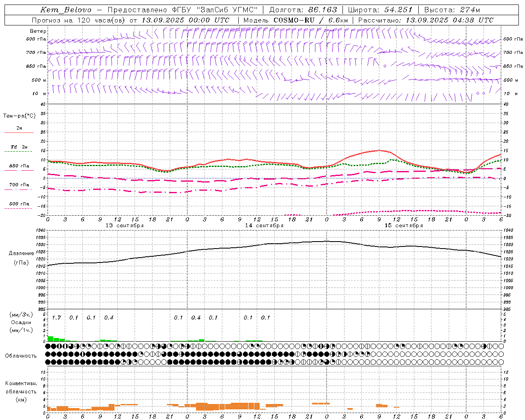This screenshot has width=525, height=420.
Task: Click the 'Осадки' precipitation label
Action: tap(21, 322)
